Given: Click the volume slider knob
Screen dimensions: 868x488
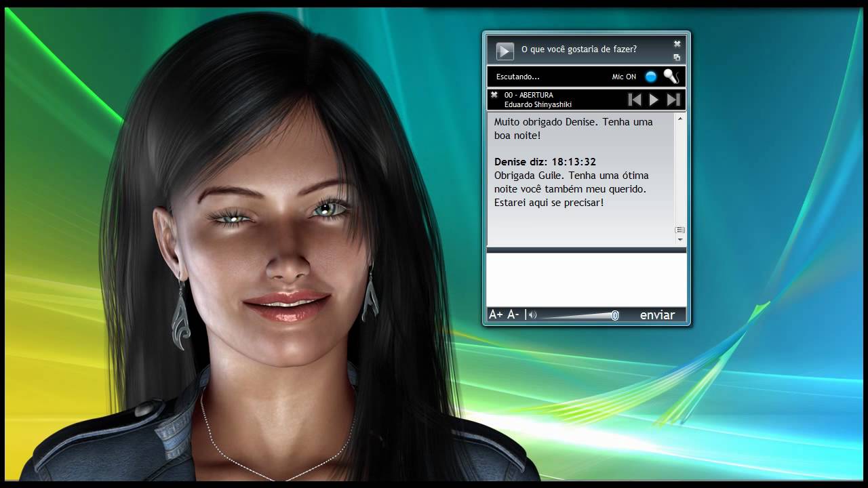Looking at the screenshot, I should pyautogui.click(x=615, y=315).
